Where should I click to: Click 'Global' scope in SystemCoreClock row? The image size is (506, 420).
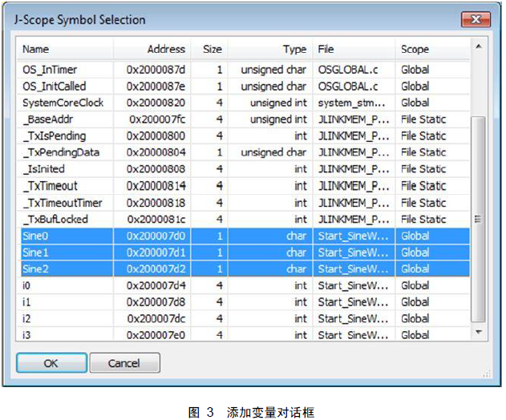415,103
